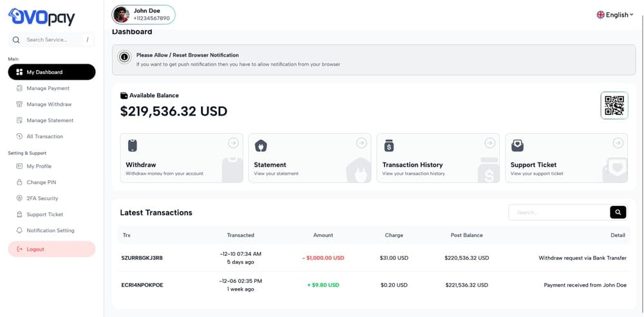The width and height of the screenshot is (644, 317).
Task: Open the English language dropdown
Action: point(615,15)
